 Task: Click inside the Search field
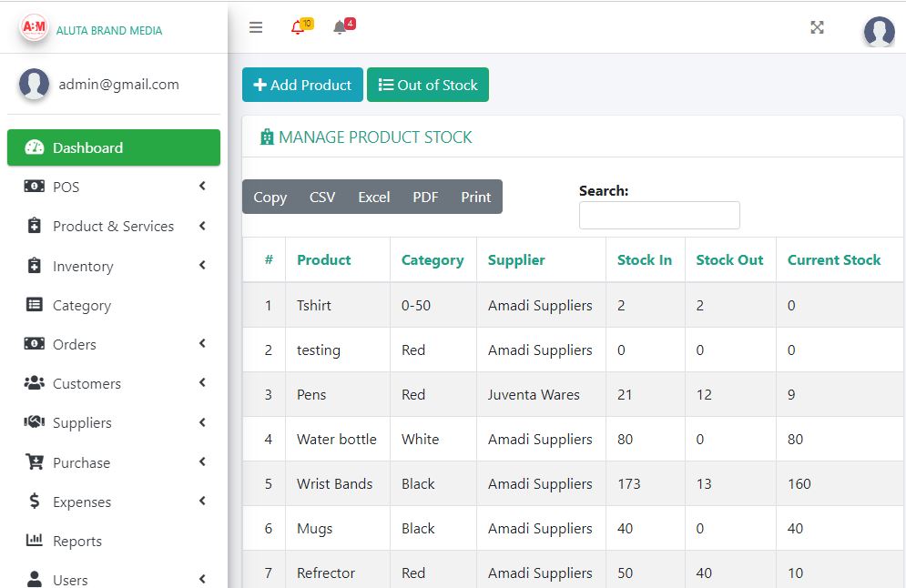click(x=658, y=215)
